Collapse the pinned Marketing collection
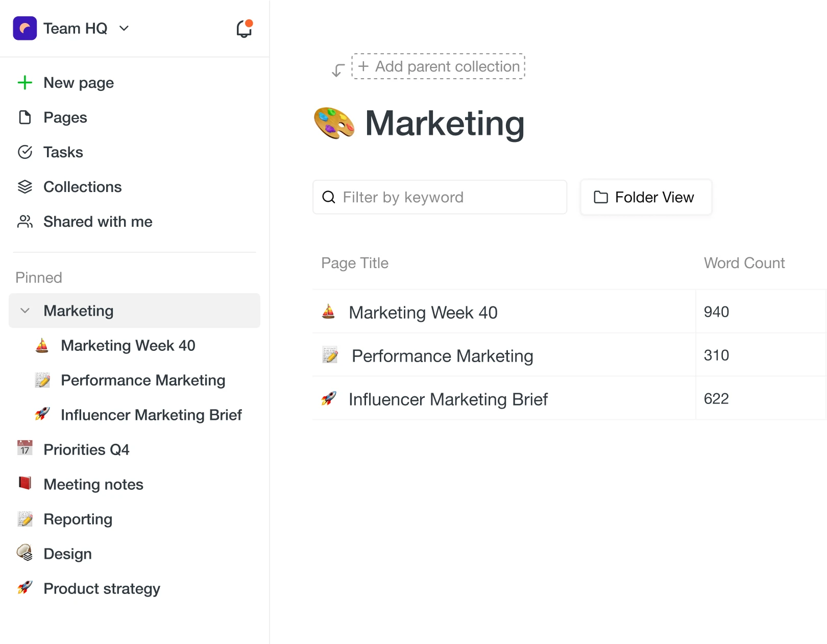827x644 pixels. coord(25,311)
